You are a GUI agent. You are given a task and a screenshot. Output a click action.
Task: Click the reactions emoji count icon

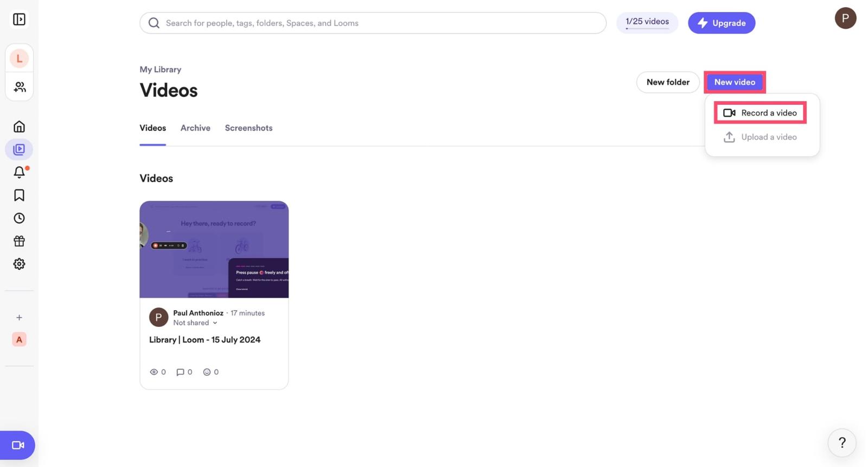coord(207,372)
